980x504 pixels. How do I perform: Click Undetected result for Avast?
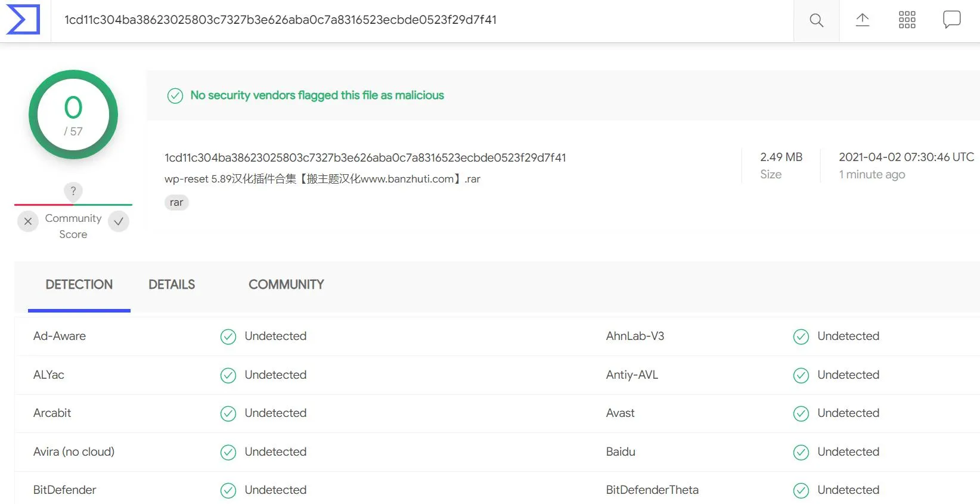point(848,413)
